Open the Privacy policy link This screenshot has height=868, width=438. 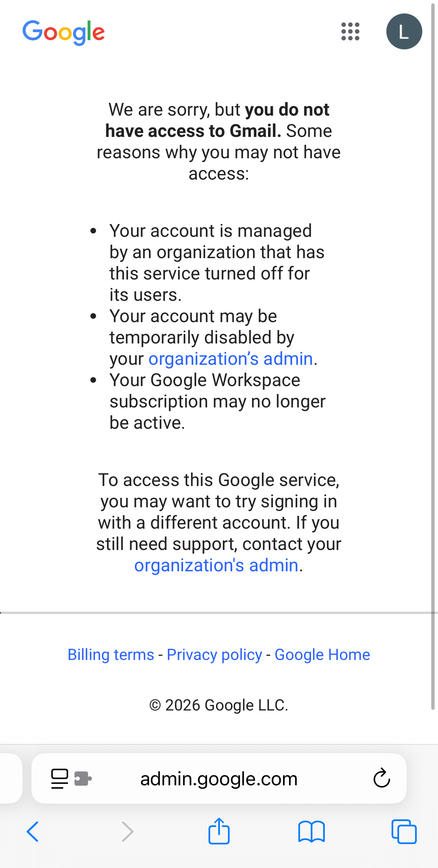point(215,655)
